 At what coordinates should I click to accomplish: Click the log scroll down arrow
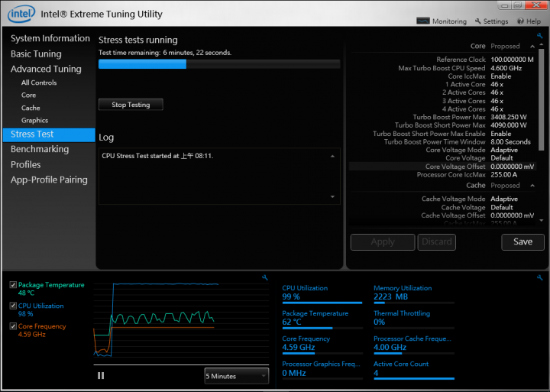pyautogui.click(x=332, y=197)
